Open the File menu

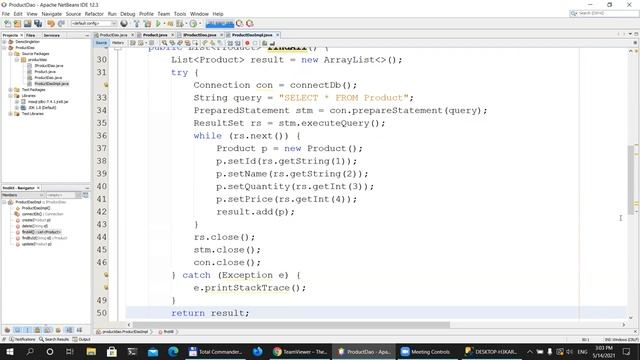click(6, 14)
